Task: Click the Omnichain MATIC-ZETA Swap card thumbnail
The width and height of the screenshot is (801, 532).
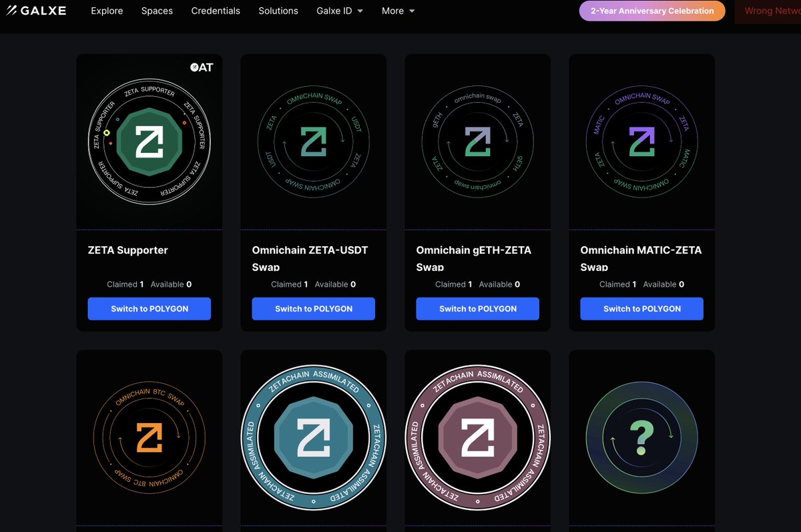Action: (x=641, y=140)
